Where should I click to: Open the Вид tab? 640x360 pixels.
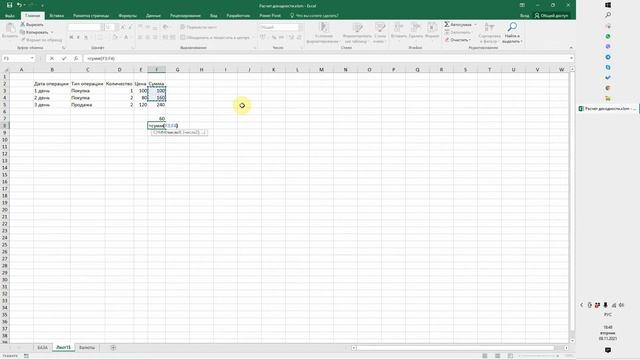click(213, 16)
